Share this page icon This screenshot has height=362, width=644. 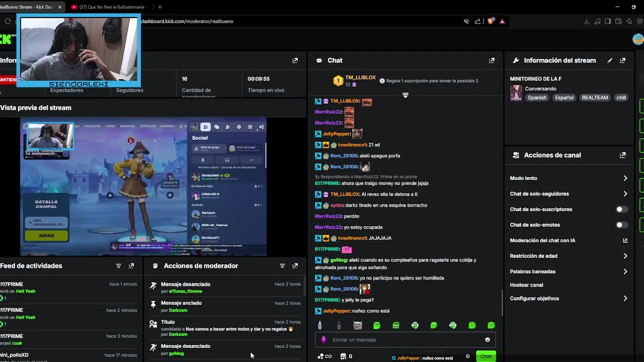click(x=477, y=21)
